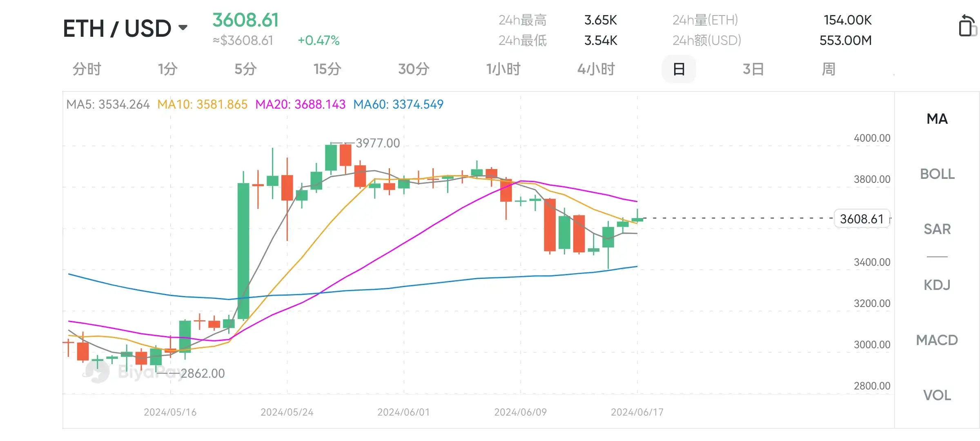Screen dimensions: 980x441
Task: Select the 5分 chart interval
Action: pos(245,69)
